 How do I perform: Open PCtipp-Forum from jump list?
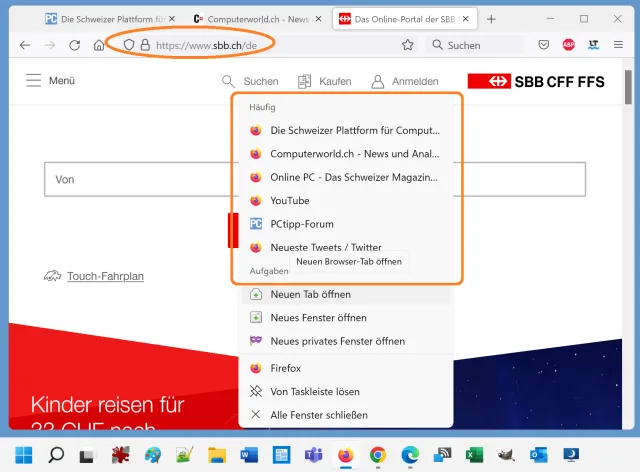pos(345,224)
